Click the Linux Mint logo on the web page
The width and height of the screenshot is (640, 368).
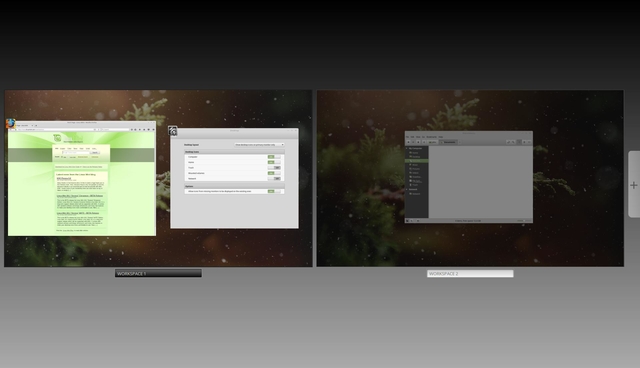point(57,138)
